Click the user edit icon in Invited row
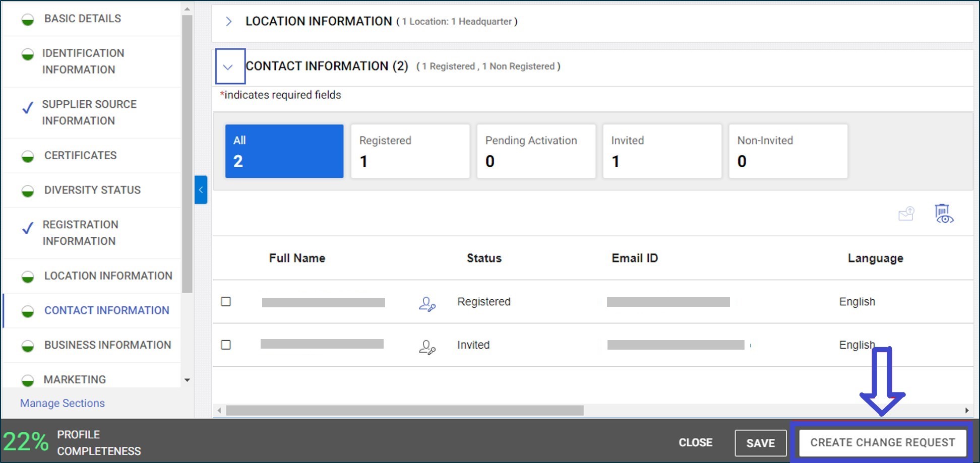The height and width of the screenshot is (463, 980). point(427,347)
